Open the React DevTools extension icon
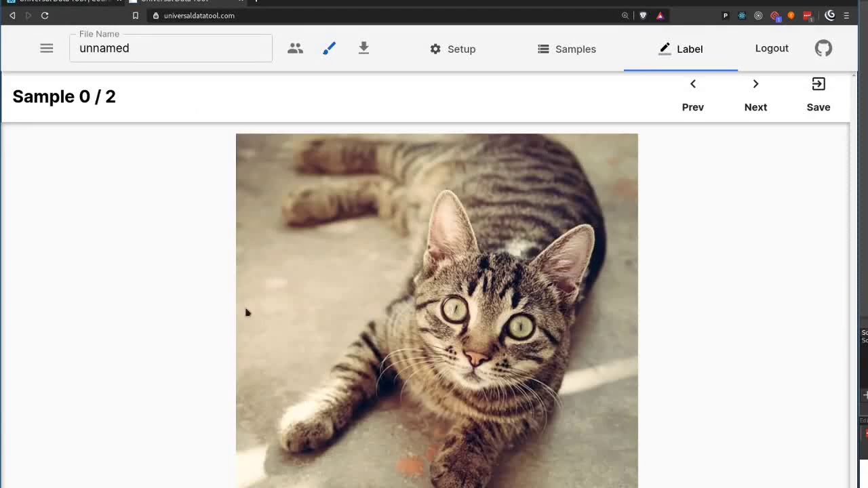Screen dimensions: 868x488 pos(742,16)
